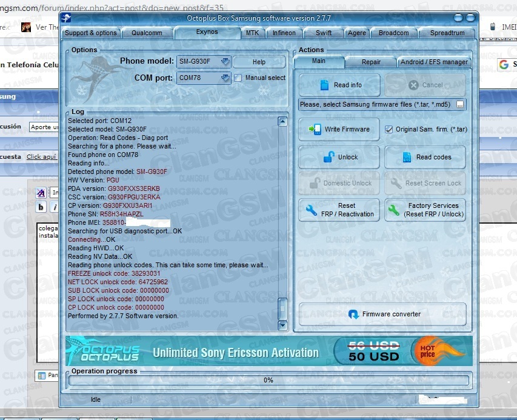Screen dimensions: 517x420
Task: Click the log scrollbar down arrow
Action: click(x=282, y=325)
